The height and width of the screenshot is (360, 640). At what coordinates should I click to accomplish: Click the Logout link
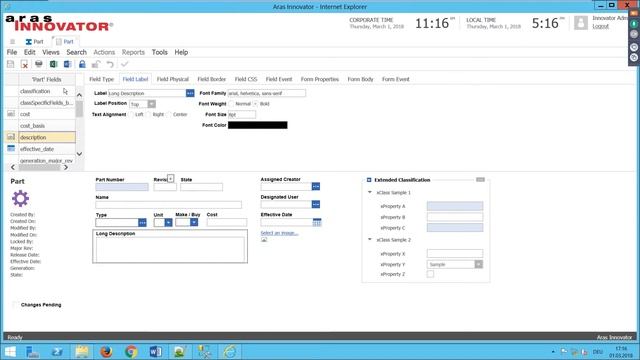[600, 26]
